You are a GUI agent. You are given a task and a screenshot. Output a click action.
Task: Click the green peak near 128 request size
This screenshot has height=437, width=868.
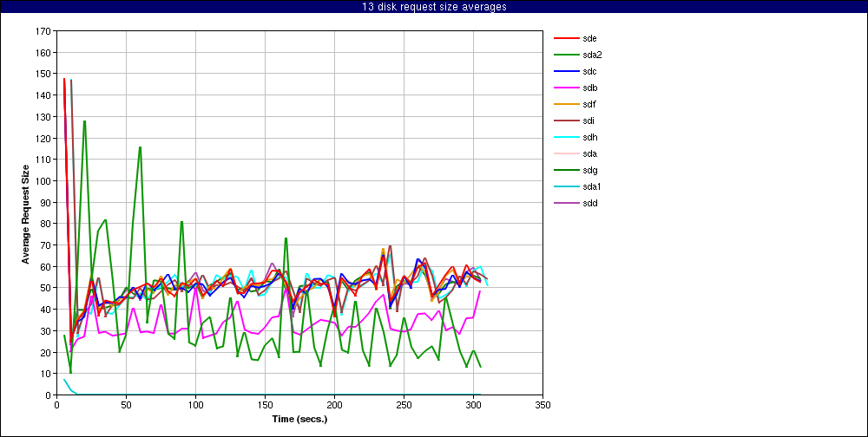coord(85,121)
